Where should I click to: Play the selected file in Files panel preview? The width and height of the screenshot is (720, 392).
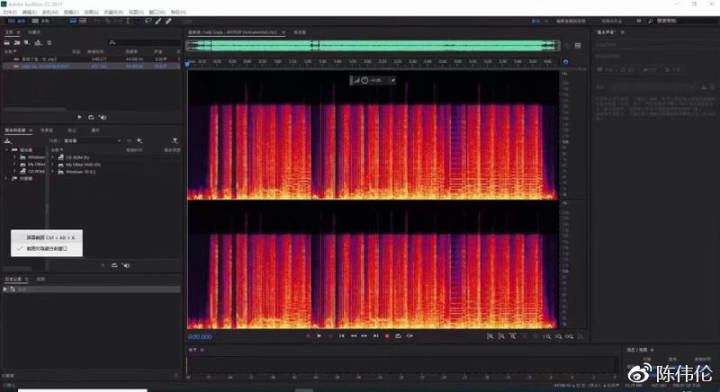[x=79, y=118]
